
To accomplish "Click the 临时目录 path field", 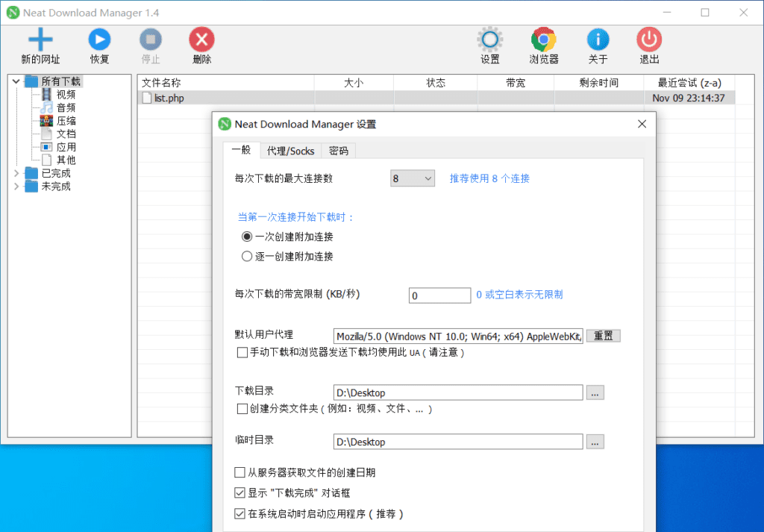I will [x=458, y=442].
